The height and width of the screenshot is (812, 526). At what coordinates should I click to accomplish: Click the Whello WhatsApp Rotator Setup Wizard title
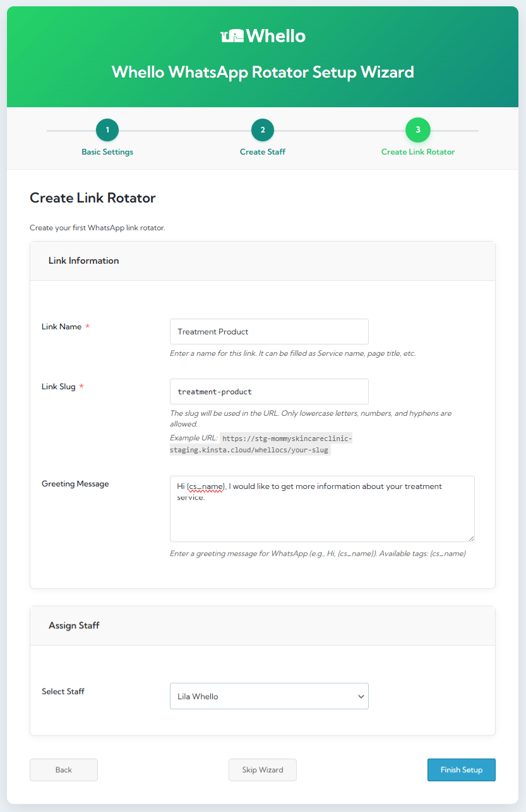[263, 72]
